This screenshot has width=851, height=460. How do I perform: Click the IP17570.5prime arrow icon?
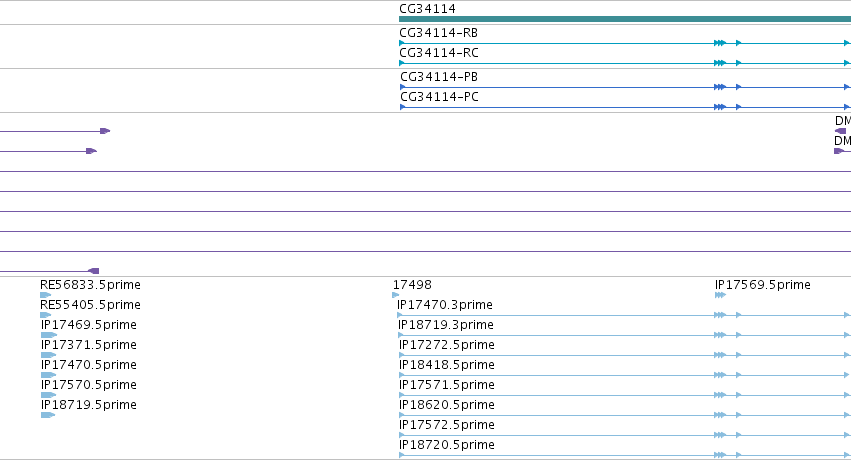(x=48, y=395)
